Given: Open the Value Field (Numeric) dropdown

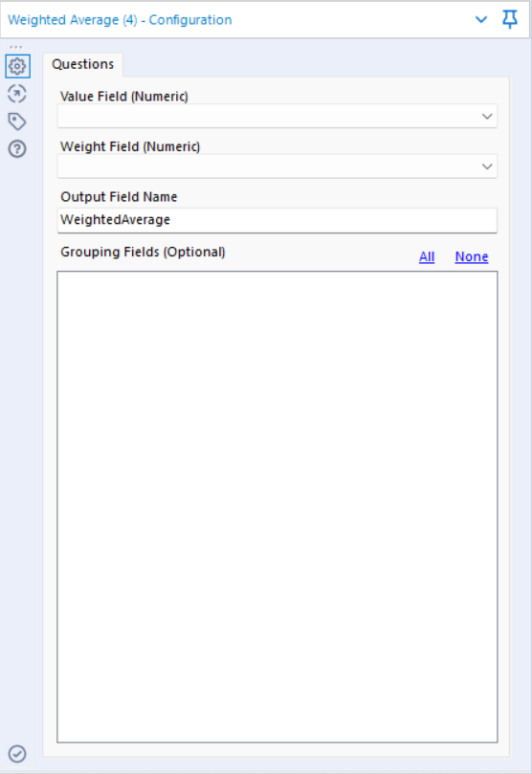Looking at the screenshot, I should [277, 117].
